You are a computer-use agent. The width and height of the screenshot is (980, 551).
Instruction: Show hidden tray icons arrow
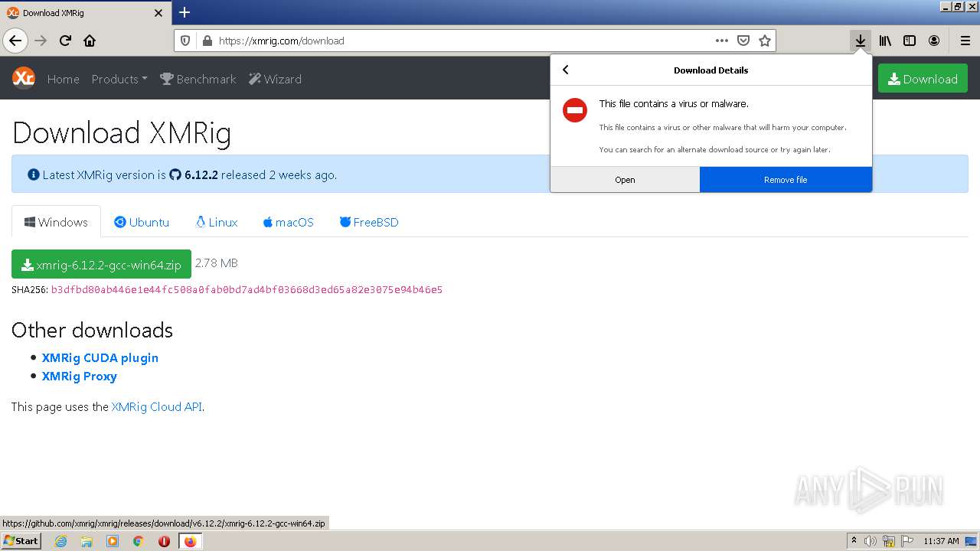(854, 541)
